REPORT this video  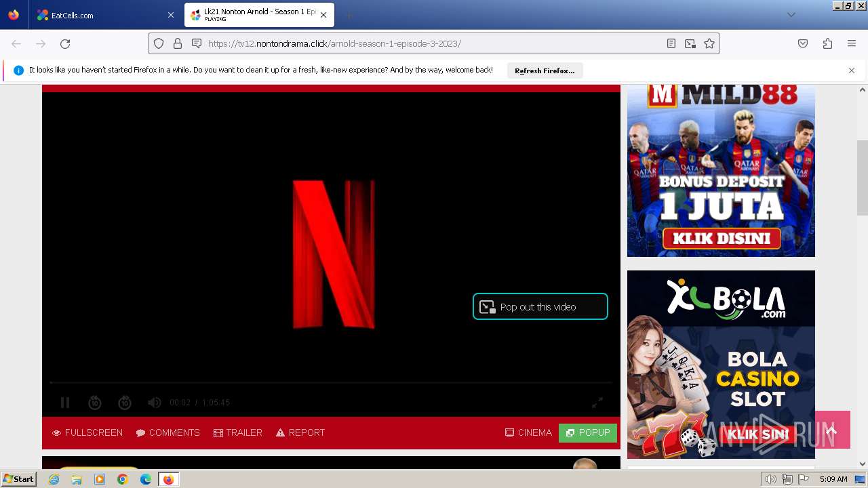[300, 432]
